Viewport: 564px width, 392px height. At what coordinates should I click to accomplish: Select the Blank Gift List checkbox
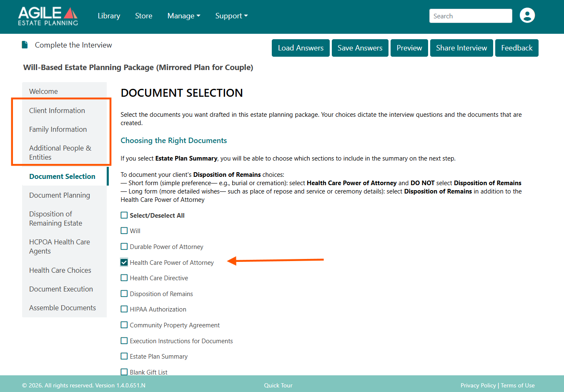[124, 372]
